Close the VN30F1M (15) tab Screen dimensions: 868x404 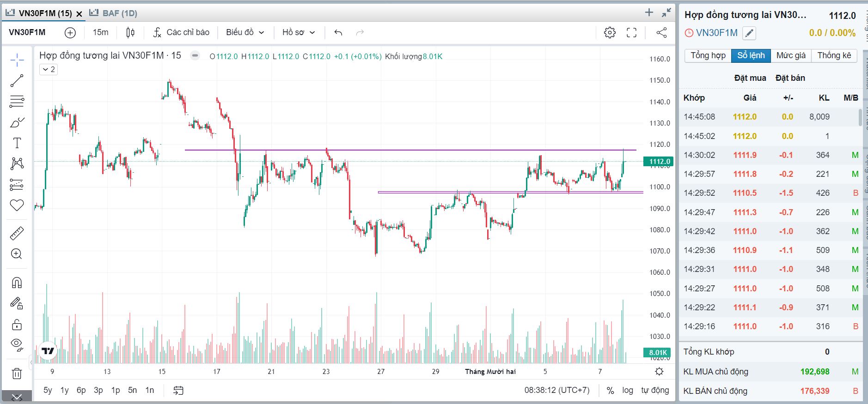(x=79, y=14)
